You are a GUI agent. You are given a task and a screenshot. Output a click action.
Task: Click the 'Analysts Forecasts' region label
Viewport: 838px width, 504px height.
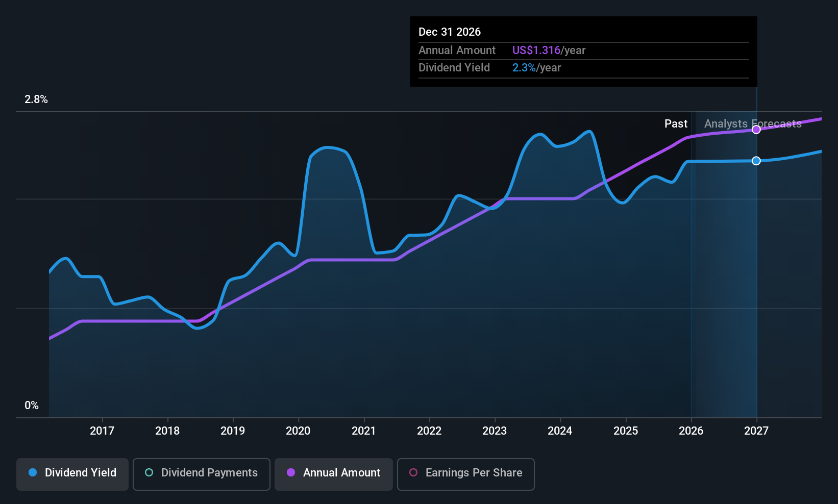click(753, 123)
